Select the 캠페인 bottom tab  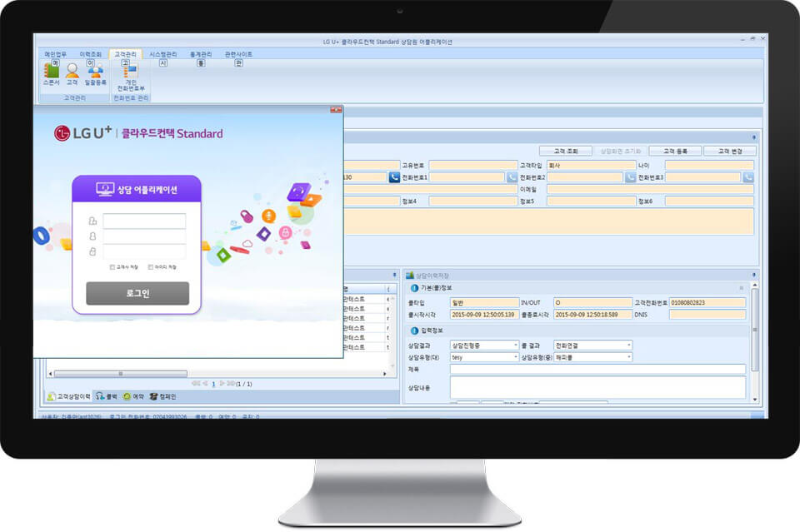tap(162, 396)
